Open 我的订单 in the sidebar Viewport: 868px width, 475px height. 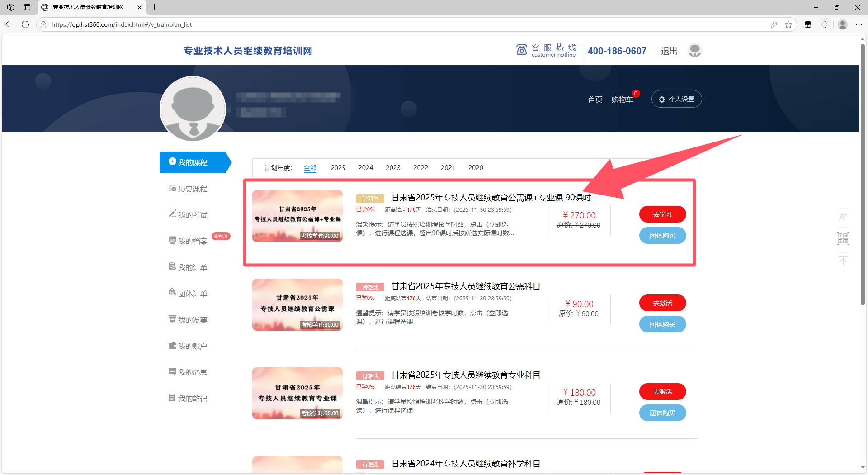(188, 267)
